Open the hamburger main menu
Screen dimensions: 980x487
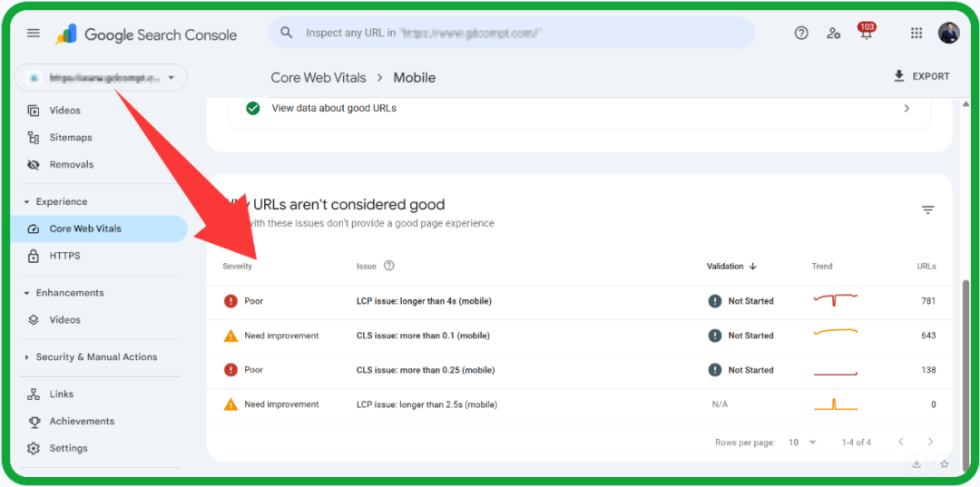click(x=34, y=34)
